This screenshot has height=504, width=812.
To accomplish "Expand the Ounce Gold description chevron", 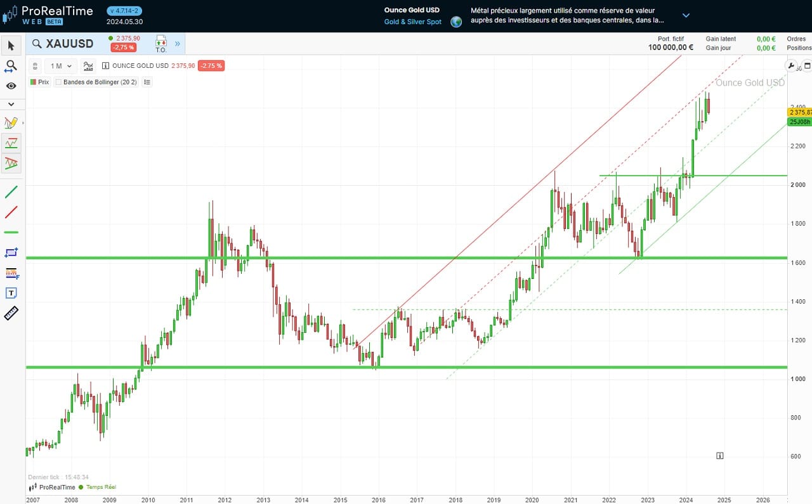I will click(686, 15).
